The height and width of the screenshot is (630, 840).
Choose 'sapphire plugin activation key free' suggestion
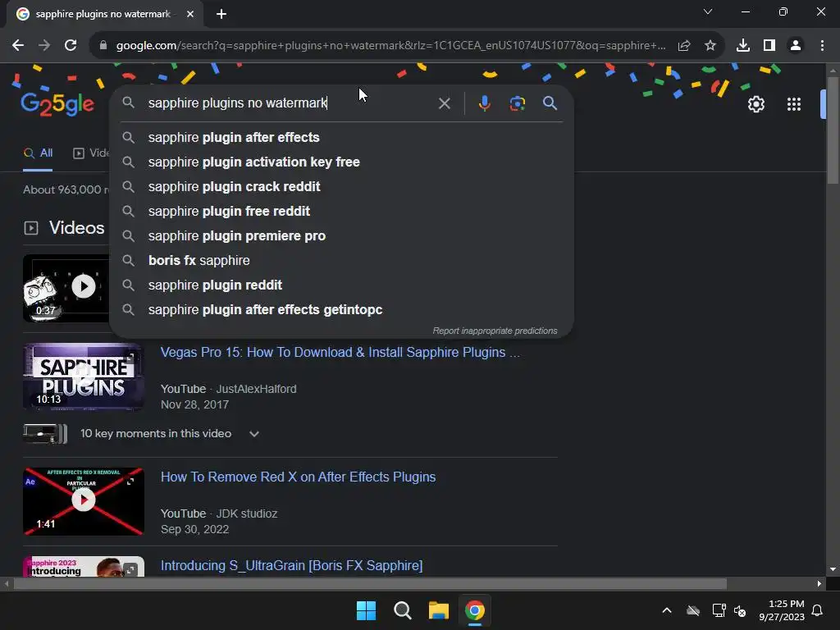tap(342, 162)
